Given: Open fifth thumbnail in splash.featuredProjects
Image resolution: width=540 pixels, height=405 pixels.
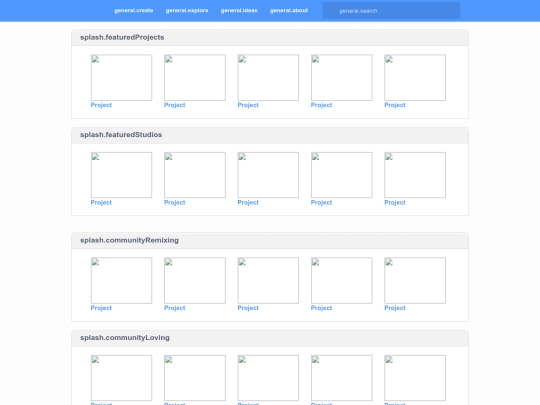Looking at the screenshot, I should click(x=415, y=77).
